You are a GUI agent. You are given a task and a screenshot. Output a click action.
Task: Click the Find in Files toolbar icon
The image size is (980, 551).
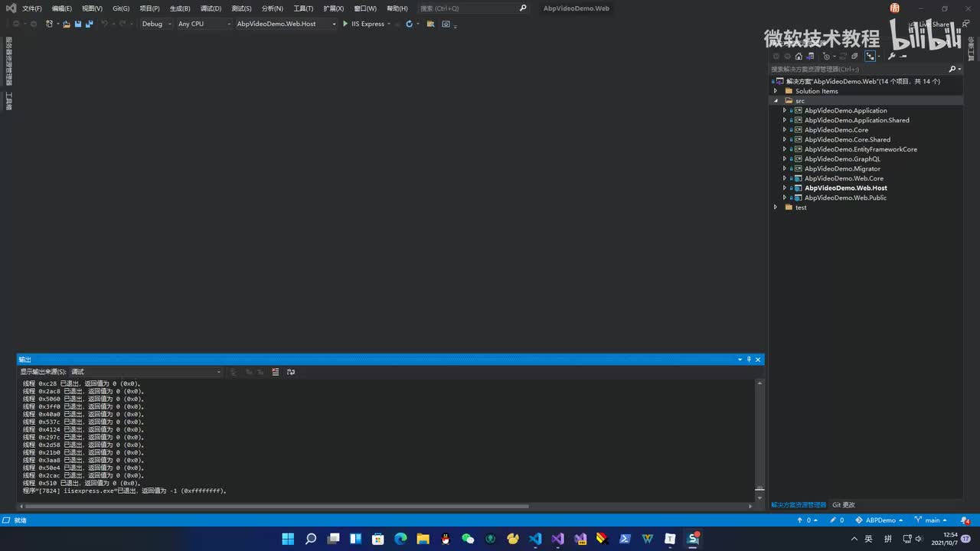coord(430,24)
